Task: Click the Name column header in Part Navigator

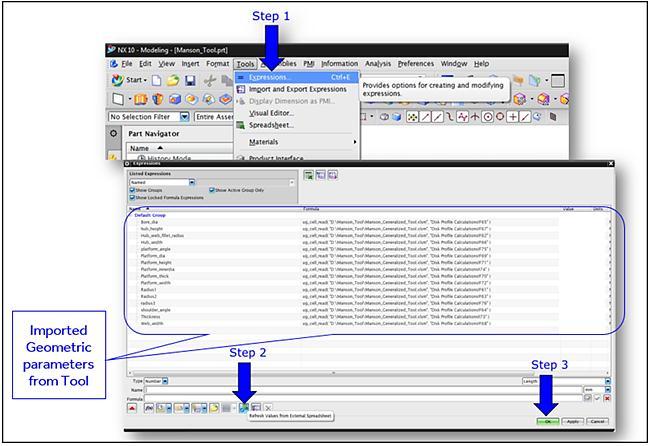Action: click(180, 148)
